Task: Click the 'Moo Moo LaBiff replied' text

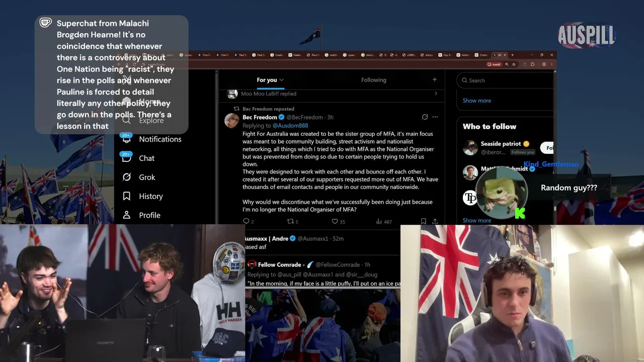Action: [x=269, y=94]
